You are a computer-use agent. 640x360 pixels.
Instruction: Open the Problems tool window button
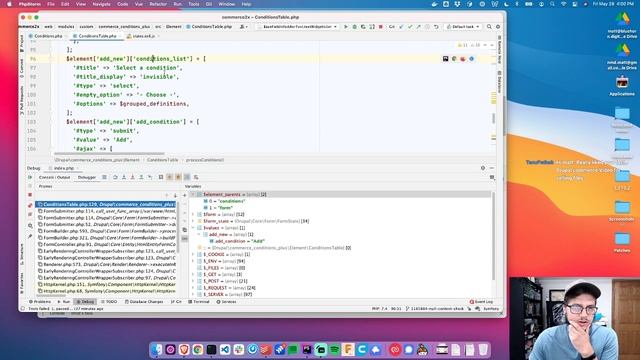point(40,302)
